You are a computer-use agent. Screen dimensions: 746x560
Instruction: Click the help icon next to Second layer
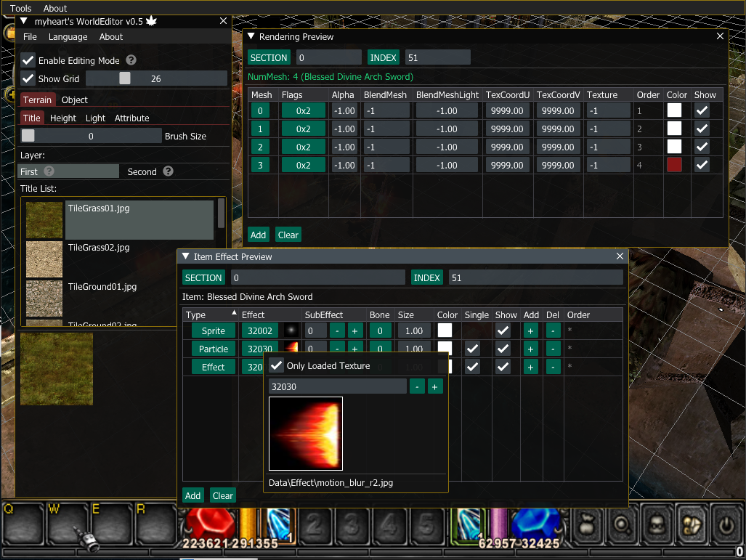pyautogui.click(x=168, y=171)
